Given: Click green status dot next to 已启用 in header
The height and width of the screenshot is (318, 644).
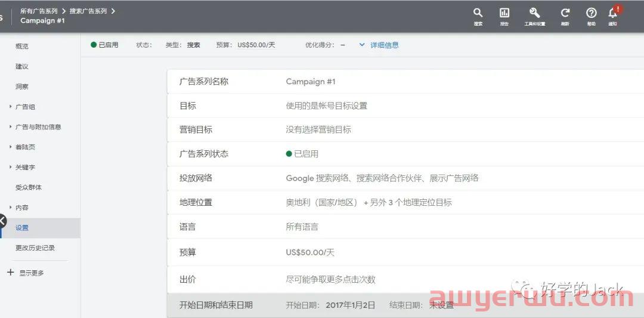Looking at the screenshot, I should (x=94, y=45).
